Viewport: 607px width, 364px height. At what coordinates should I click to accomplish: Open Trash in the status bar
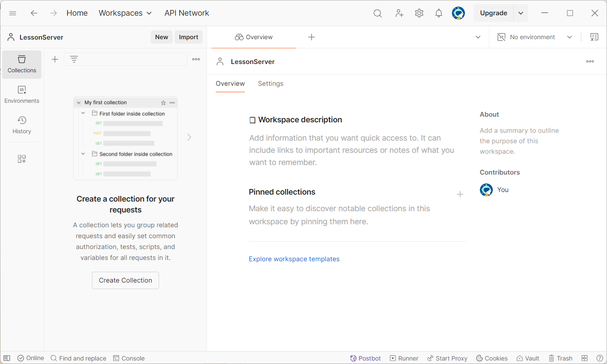[560, 358]
